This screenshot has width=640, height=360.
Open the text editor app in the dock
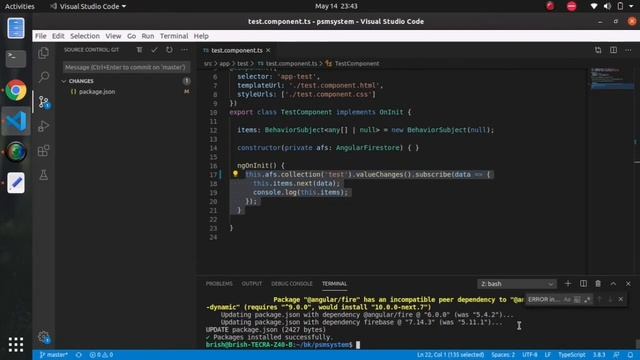click(x=16, y=183)
